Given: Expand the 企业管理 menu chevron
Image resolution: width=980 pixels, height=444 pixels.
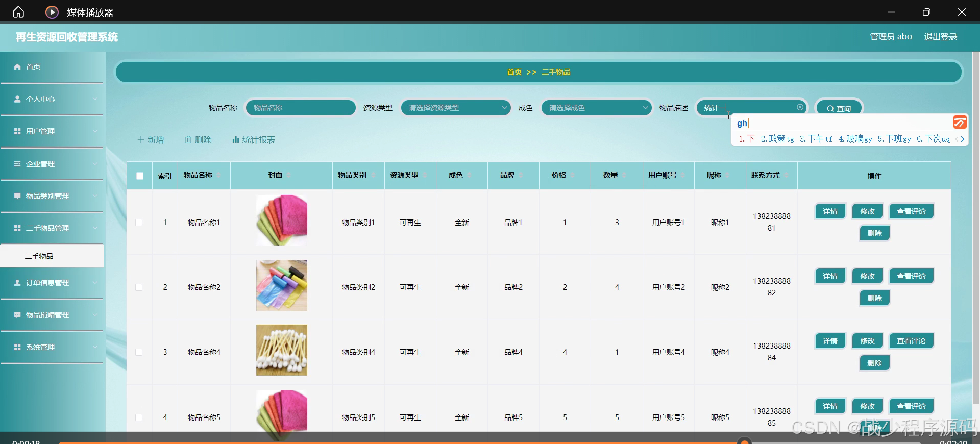Looking at the screenshot, I should point(95,164).
